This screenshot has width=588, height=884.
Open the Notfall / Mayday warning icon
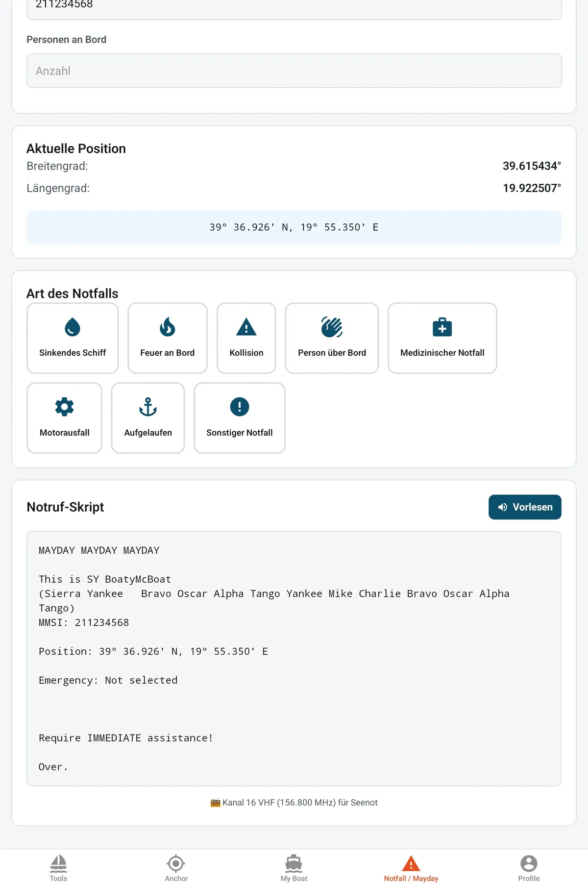pos(411,863)
